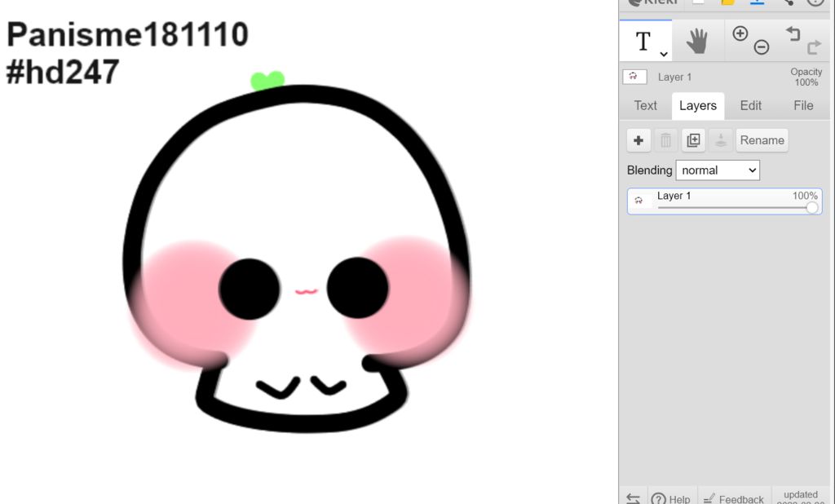This screenshot has height=504, width=835.
Task: Open the Feedback form
Action: click(x=734, y=498)
